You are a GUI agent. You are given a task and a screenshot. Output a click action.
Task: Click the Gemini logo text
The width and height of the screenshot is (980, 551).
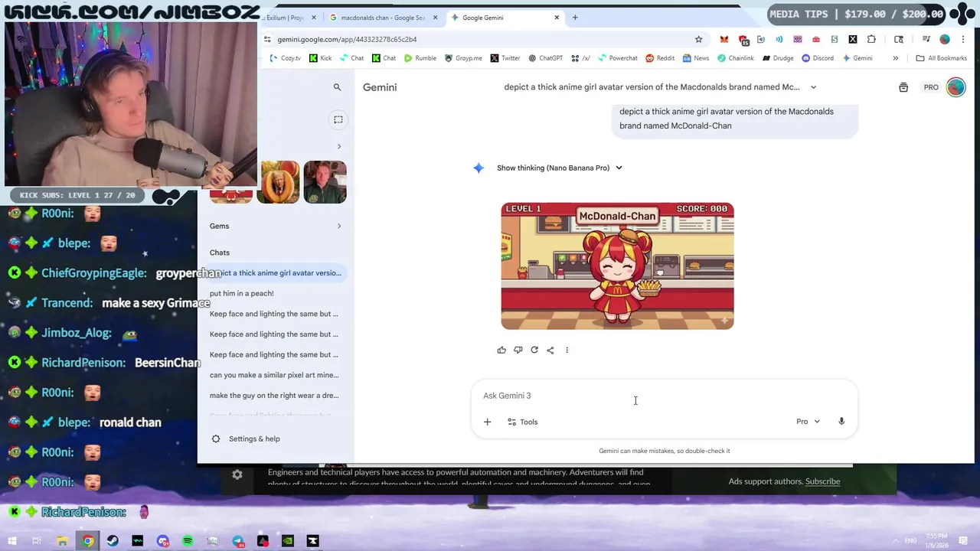pos(380,87)
